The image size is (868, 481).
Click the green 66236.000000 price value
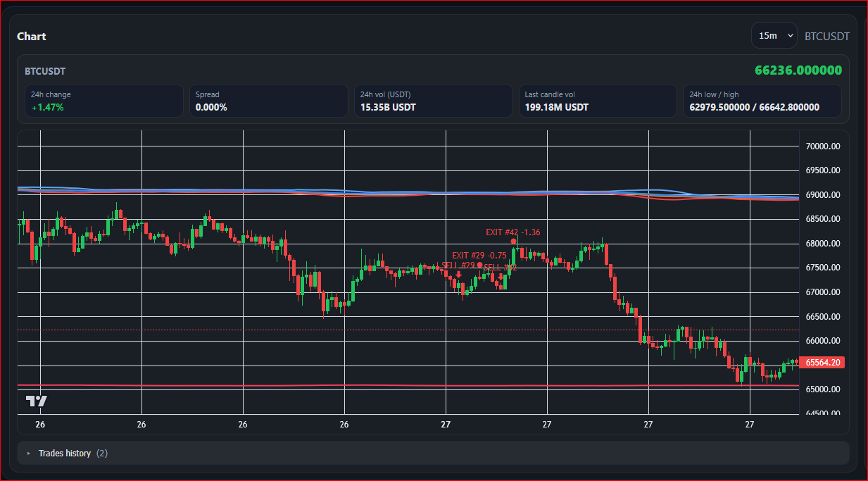pyautogui.click(x=798, y=70)
